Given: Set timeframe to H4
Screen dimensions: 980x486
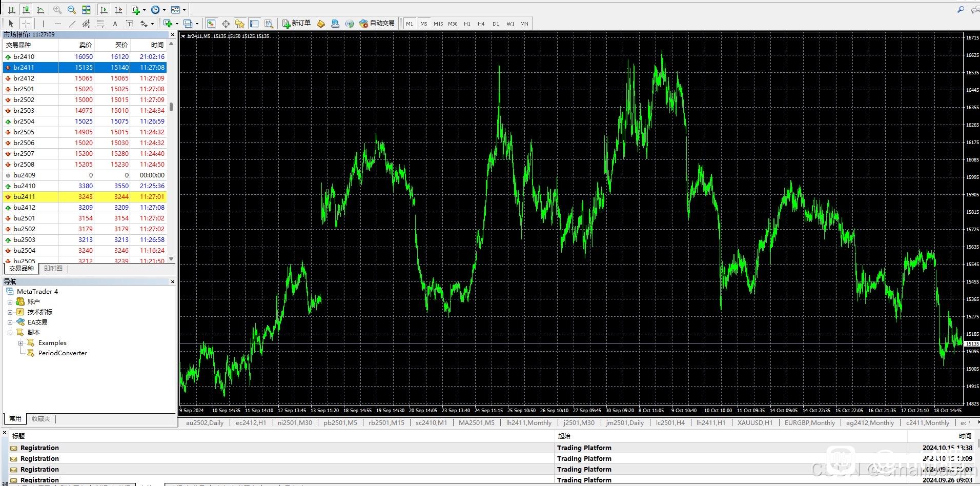Looking at the screenshot, I should click(x=481, y=24).
